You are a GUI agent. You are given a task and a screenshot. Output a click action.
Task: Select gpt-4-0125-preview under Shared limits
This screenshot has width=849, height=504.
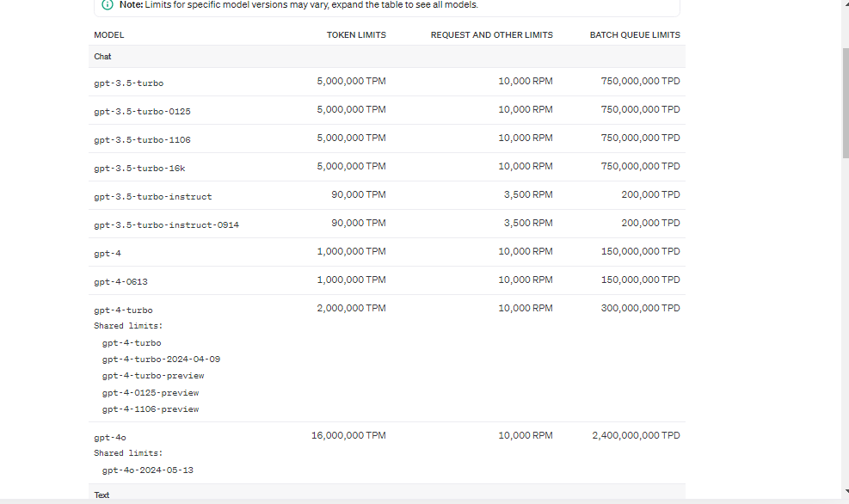click(x=151, y=393)
